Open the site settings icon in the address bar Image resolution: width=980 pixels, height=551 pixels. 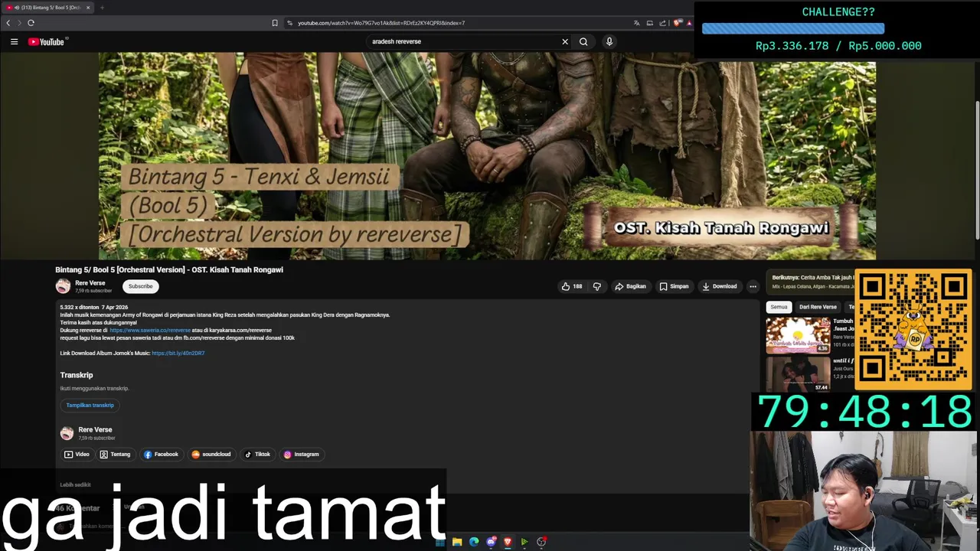click(290, 23)
